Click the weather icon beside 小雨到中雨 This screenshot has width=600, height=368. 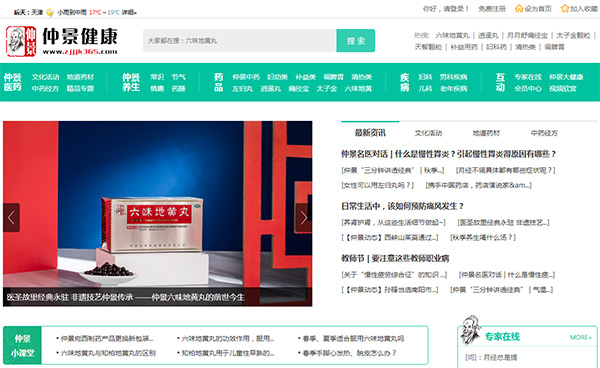(x=50, y=13)
